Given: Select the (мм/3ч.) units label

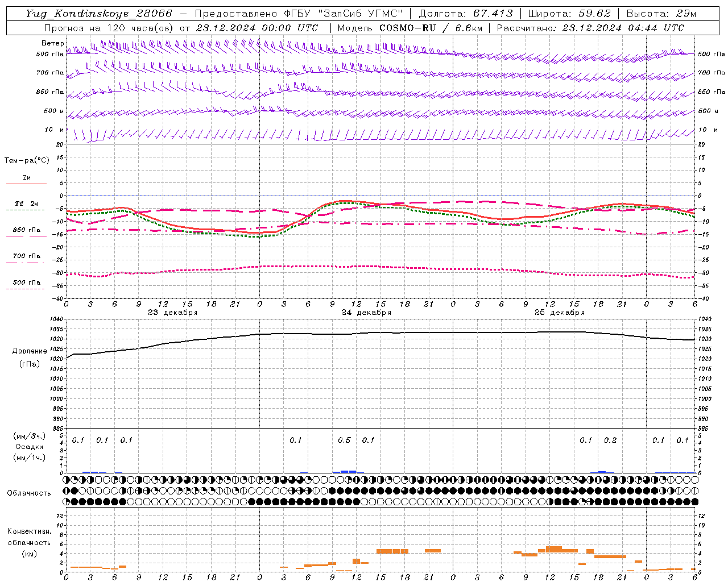Looking at the screenshot, I should click(x=30, y=436).
